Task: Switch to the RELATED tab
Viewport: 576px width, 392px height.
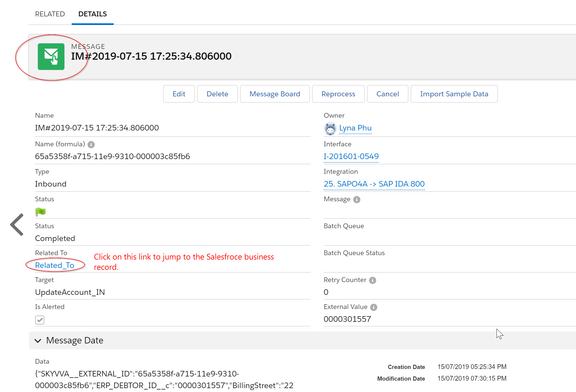Action: pyautogui.click(x=50, y=14)
